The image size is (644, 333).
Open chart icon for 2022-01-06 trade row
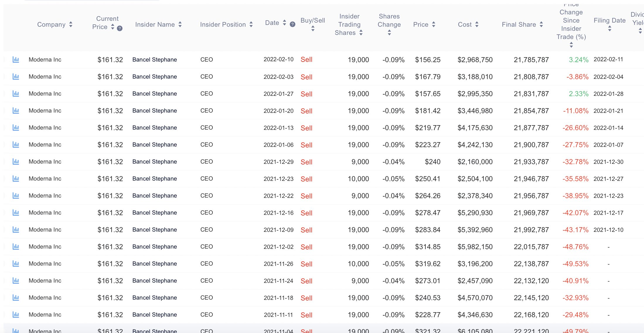pos(16,145)
